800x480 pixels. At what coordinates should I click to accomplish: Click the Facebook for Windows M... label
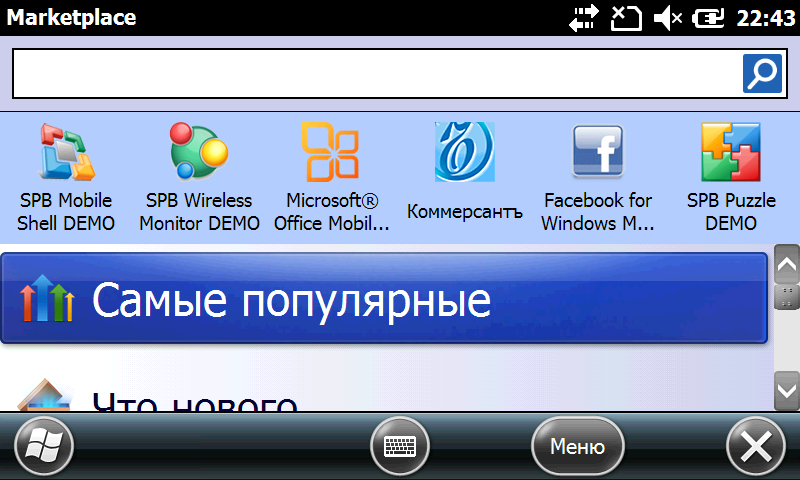point(597,212)
